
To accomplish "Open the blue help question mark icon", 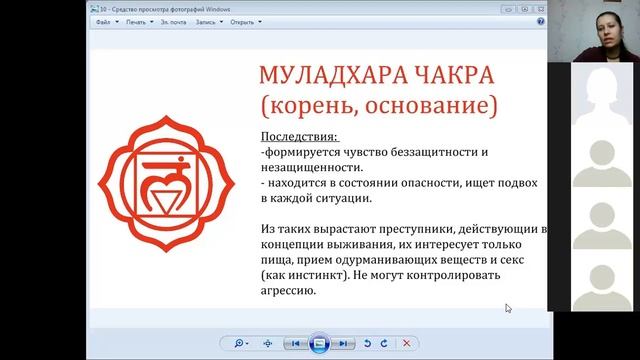I will tap(540, 21).
